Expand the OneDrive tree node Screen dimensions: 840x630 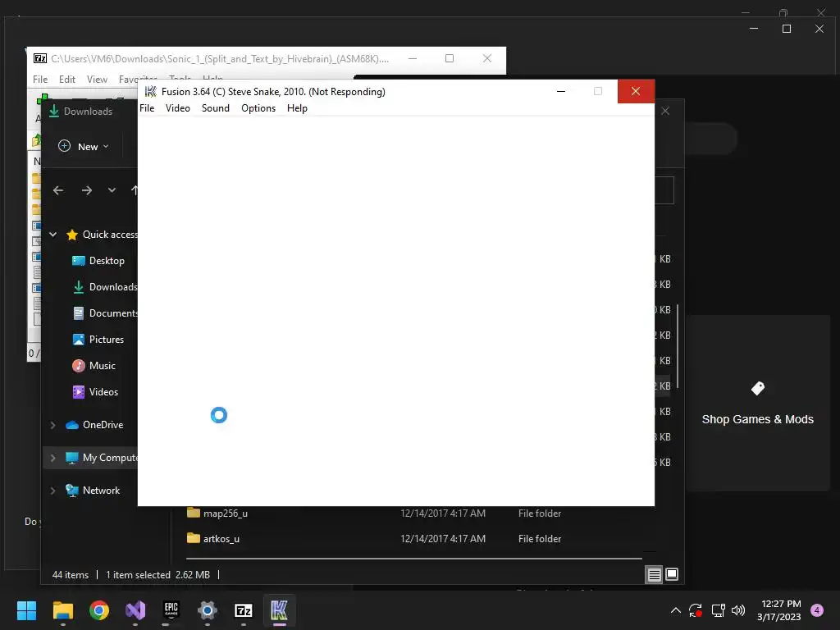click(53, 425)
